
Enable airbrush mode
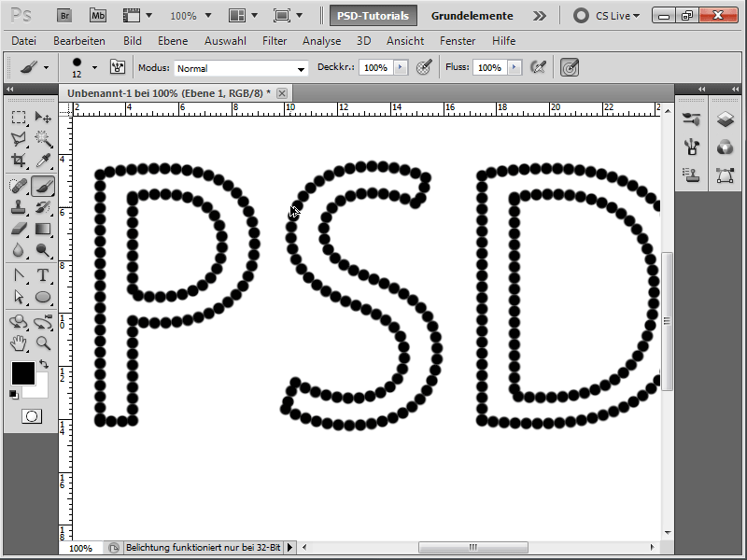[538, 67]
